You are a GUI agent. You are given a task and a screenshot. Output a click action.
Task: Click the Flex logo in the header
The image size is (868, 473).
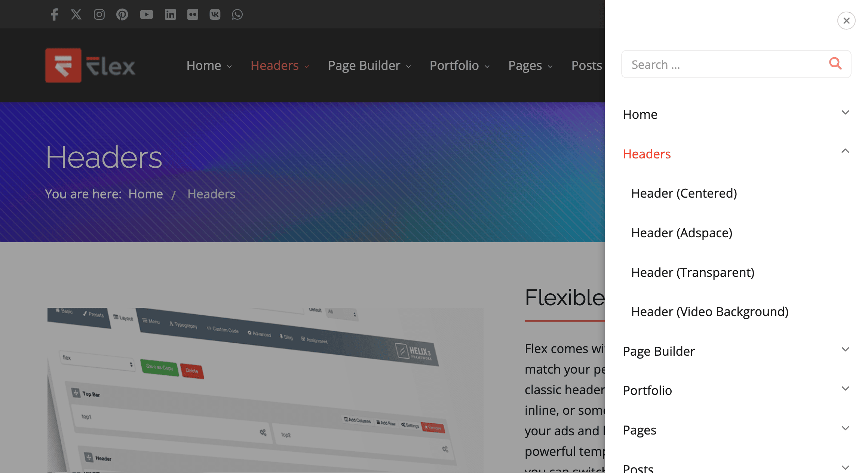click(90, 65)
